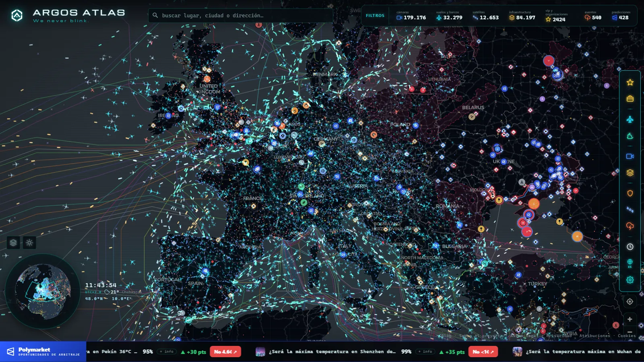Open the Shenzhen temperature market question
The height and width of the screenshot is (362, 644).
332,352
